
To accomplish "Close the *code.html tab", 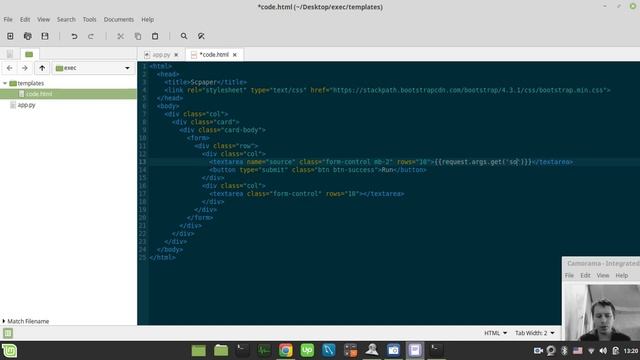I will pos(235,55).
